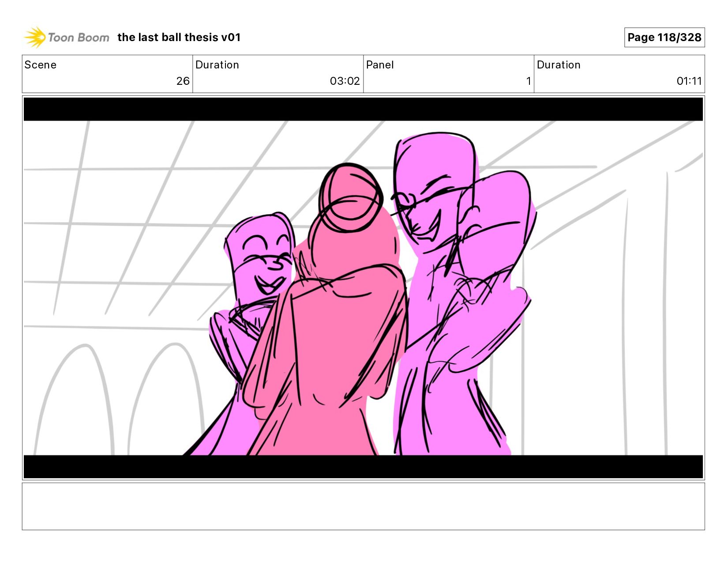Click the scene number '26'
The width and height of the screenshot is (728, 563).
(183, 81)
